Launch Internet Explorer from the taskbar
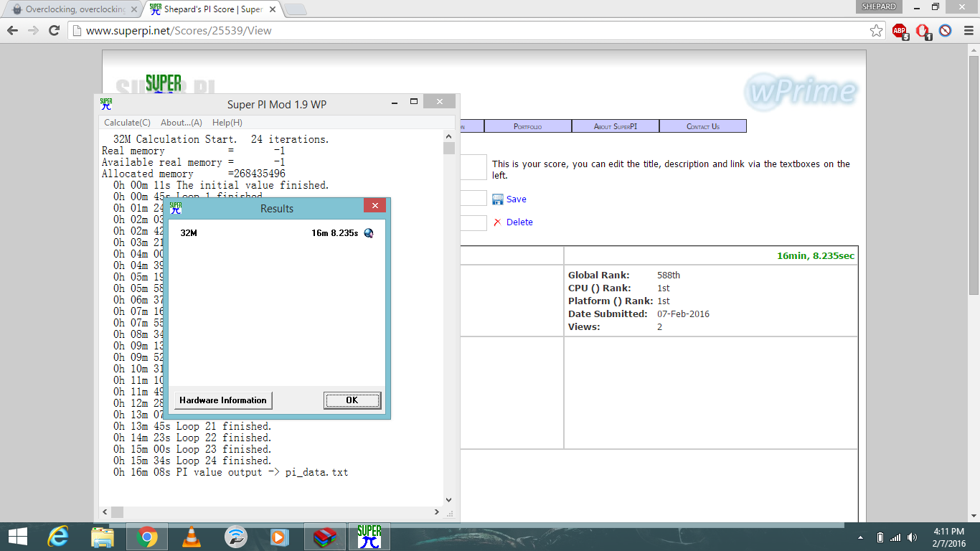The height and width of the screenshot is (551, 980). click(58, 537)
